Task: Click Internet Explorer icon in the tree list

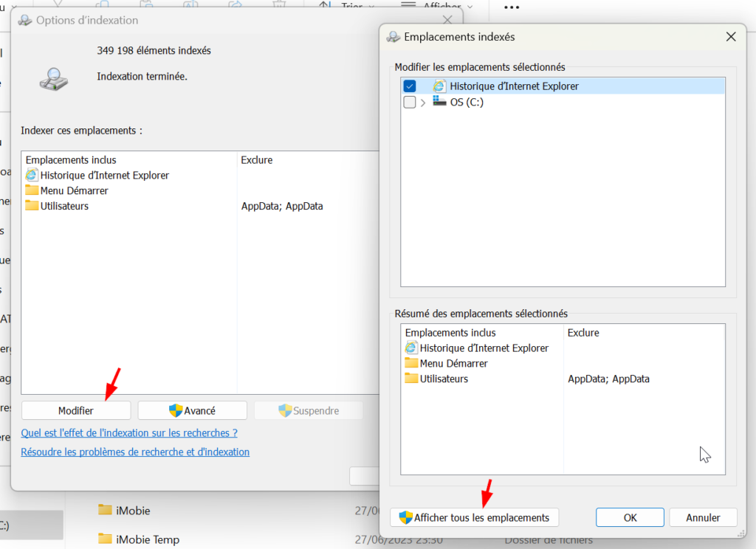Action: tap(439, 86)
